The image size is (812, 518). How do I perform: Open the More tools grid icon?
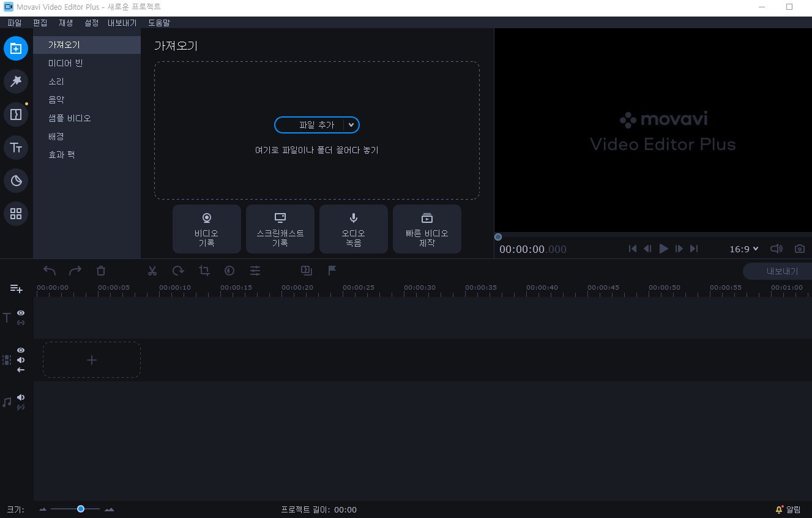pyautogui.click(x=16, y=214)
